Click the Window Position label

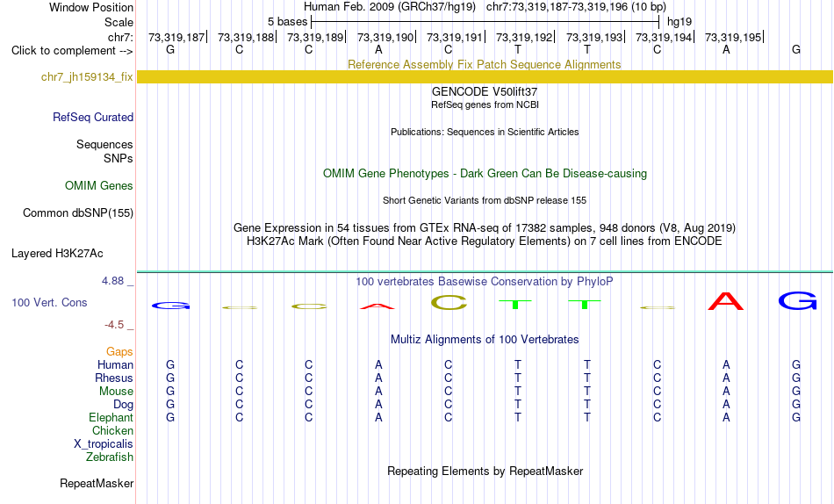point(91,7)
